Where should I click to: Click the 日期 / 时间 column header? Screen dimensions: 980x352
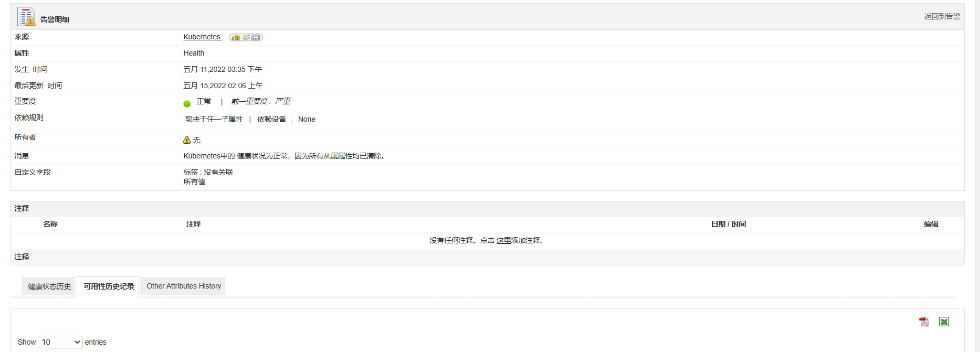(x=729, y=224)
